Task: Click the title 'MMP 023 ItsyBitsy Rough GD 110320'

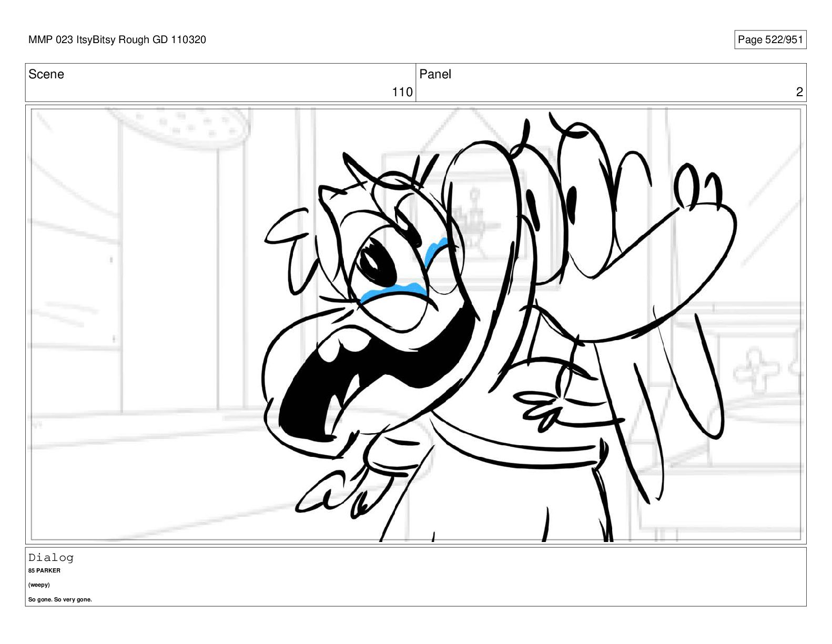Action: click(117, 39)
